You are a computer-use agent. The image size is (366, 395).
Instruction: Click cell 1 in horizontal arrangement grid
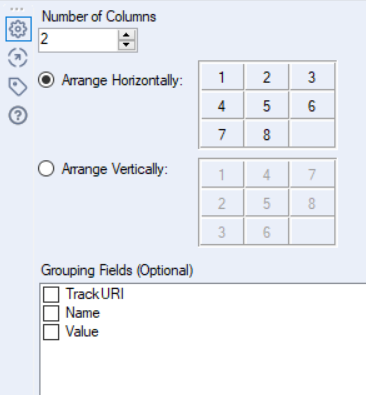(x=222, y=77)
